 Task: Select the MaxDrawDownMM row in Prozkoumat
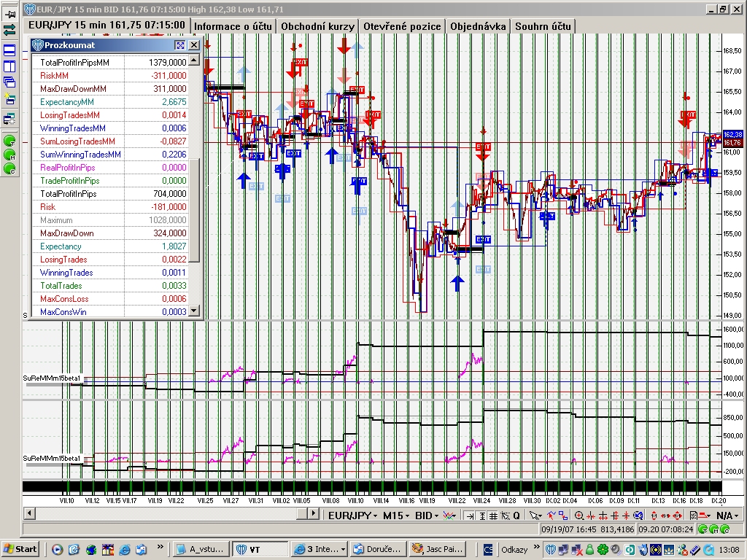[x=109, y=88]
